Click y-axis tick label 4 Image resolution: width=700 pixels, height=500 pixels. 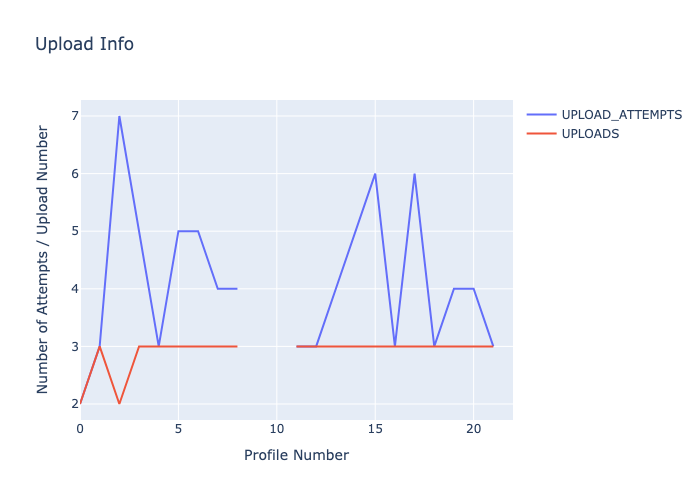pyautogui.click(x=73, y=289)
